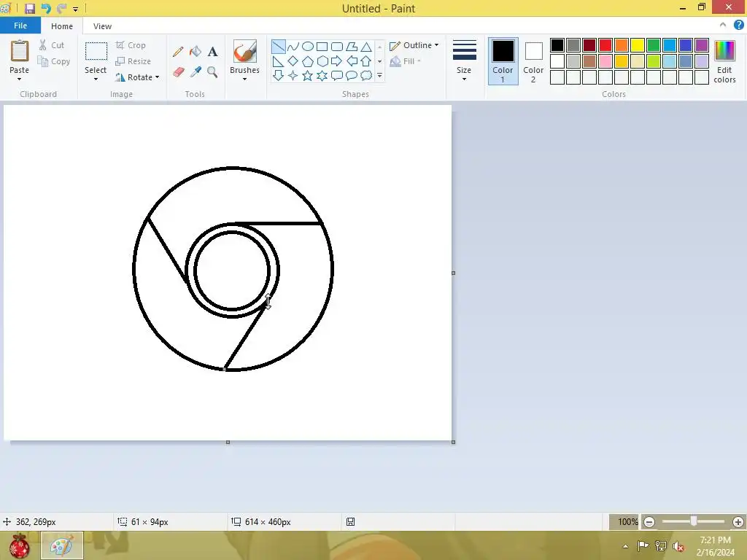Choose the Pentagon shape

pyautogui.click(x=308, y=61)
